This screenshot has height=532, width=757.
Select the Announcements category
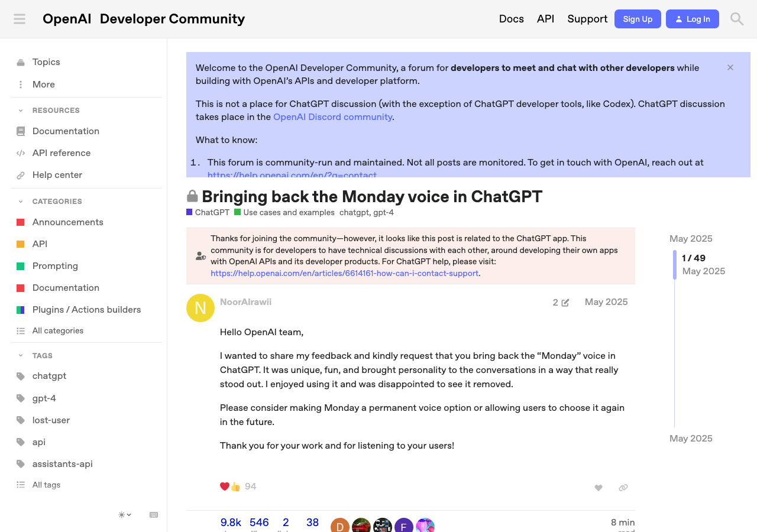pos(67,222)
